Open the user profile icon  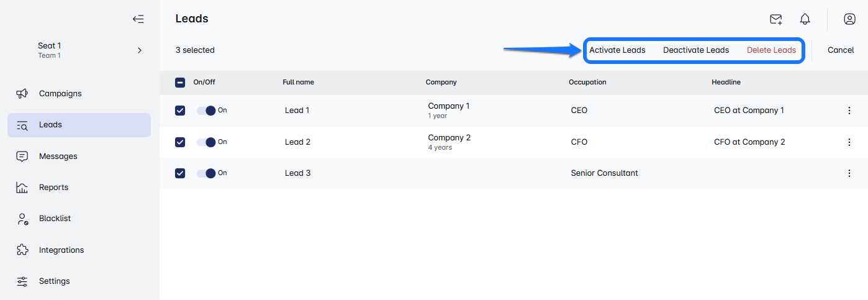(849, 19)
